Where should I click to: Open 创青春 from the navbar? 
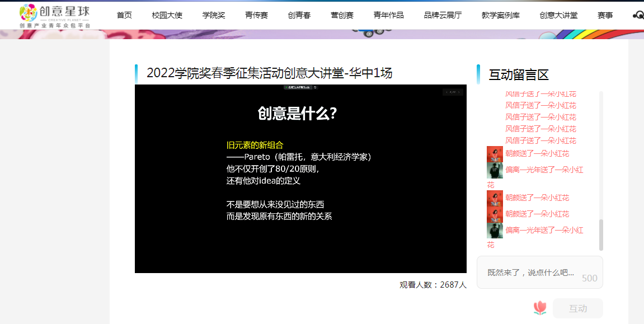[299, 15]
